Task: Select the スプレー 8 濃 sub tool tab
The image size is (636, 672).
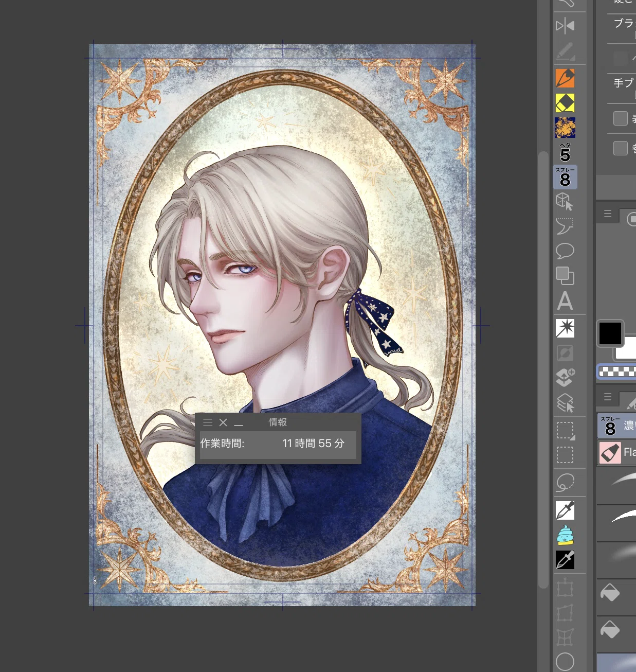Action: [x=617, y=426]
